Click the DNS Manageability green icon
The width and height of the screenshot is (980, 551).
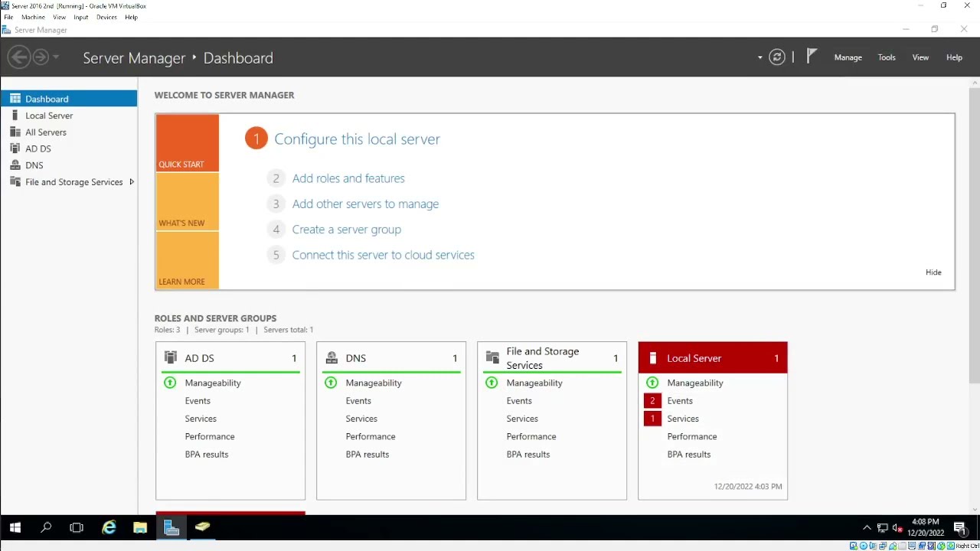[331, 383]
